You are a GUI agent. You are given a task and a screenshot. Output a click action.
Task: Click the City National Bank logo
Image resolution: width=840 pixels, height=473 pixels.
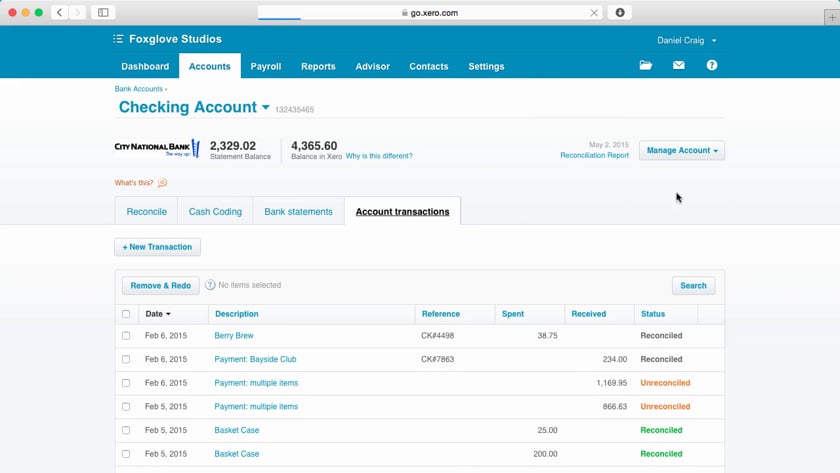(x=158, y=148)
